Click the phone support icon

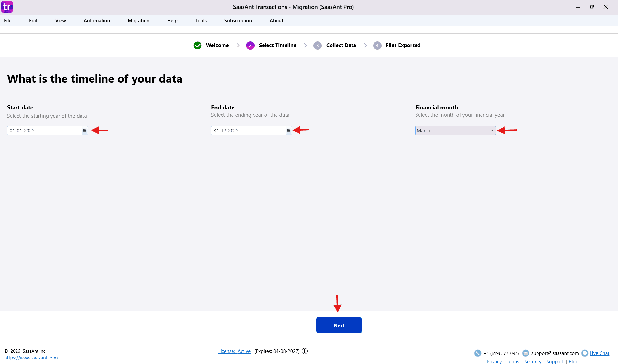478,353
